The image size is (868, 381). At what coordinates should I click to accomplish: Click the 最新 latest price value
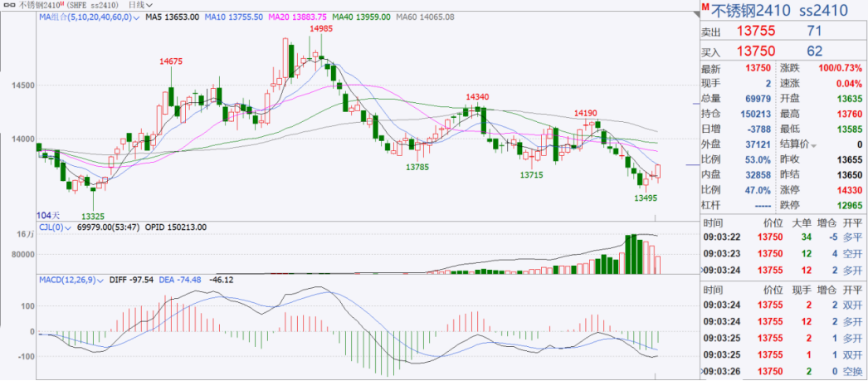758,68
